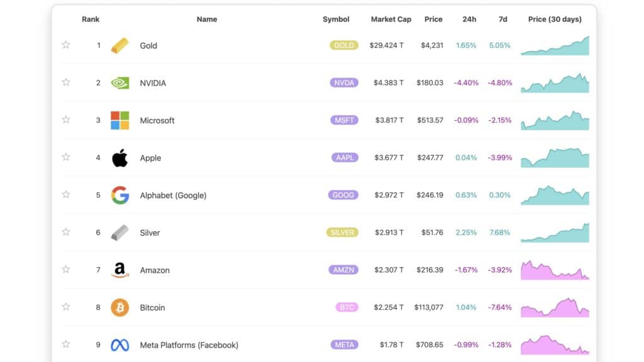
Task: Click the Amazon logo icon
Action: (x=120, y=270)
